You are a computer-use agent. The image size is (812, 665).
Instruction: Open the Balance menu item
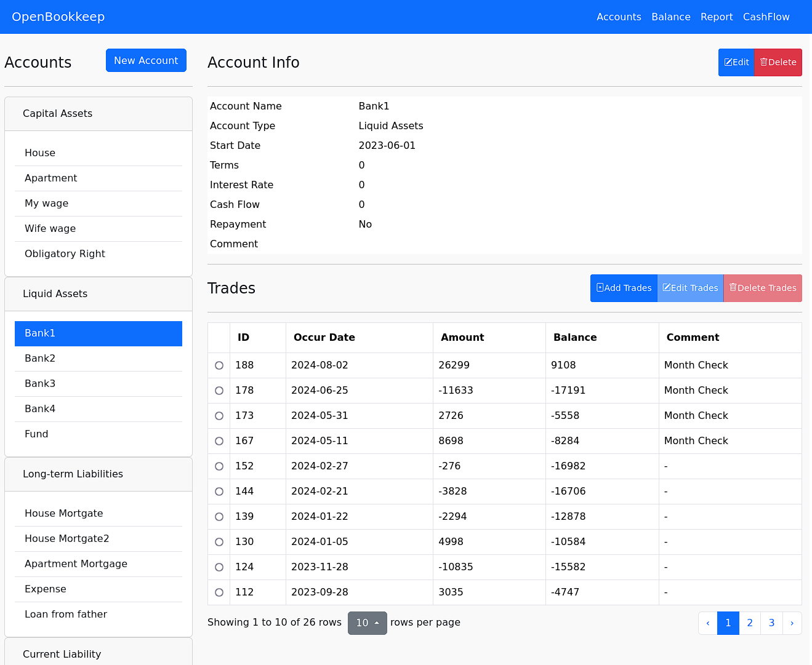click(670, 17)
